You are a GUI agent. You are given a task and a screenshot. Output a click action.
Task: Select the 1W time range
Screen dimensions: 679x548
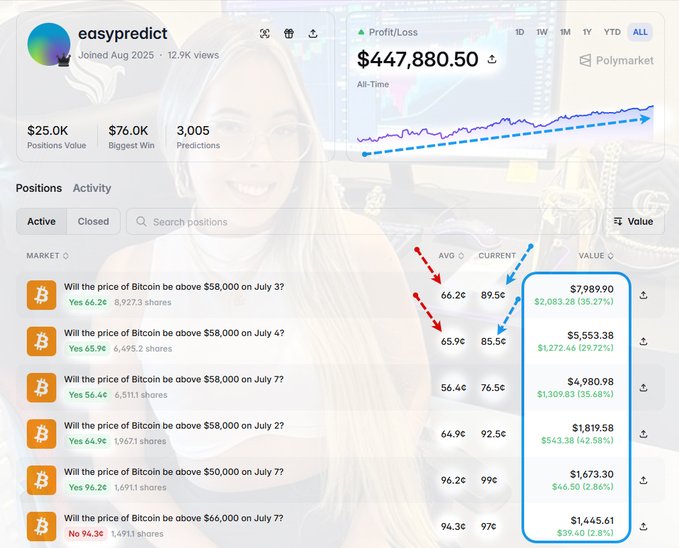542,32
